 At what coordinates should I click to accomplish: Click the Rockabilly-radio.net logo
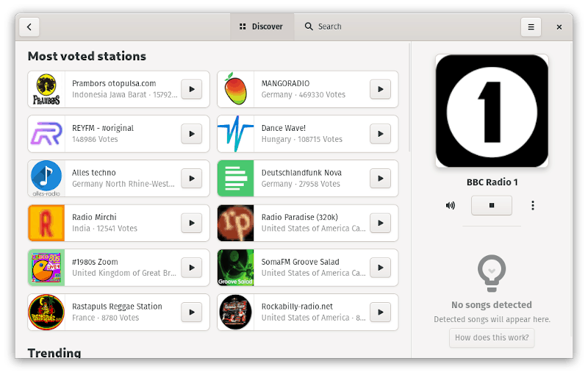coord(235,312)
